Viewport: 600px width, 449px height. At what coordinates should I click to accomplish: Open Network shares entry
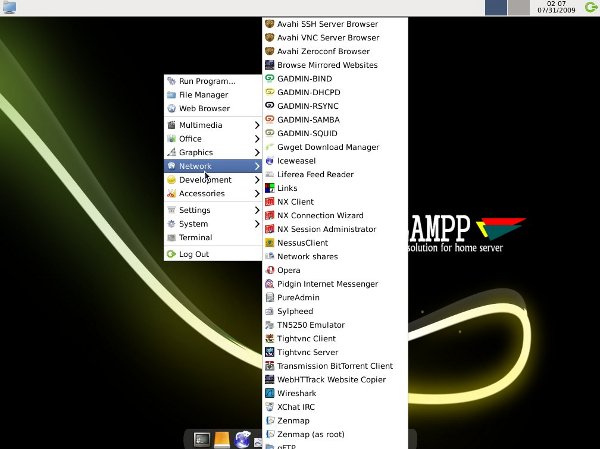[335, 256]
